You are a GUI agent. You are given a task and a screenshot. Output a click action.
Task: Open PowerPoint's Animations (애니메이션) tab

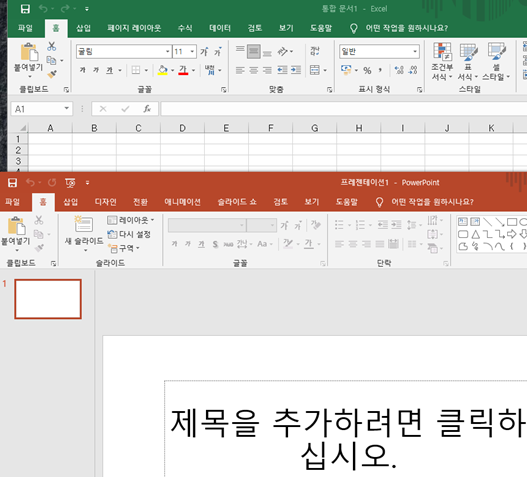pos(183,202)
